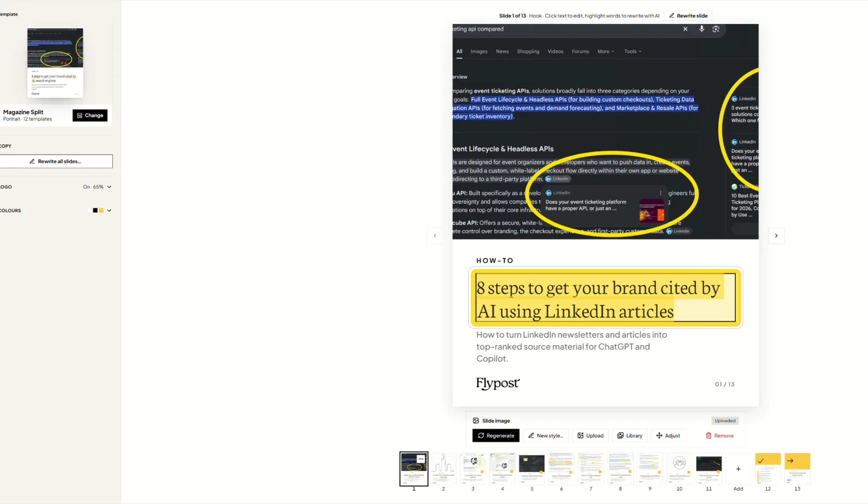
Task: Click the template preview thumbnail in sidebar
Action: coord(55,63)
